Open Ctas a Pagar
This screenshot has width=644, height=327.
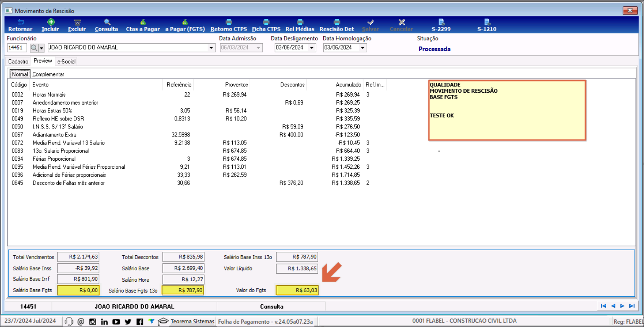click(143, 25)
